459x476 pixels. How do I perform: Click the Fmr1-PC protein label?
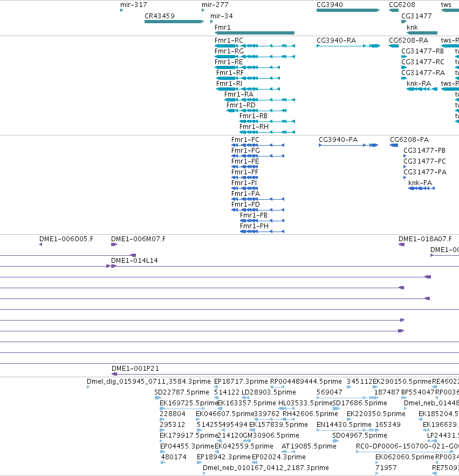tap(245, 140)
